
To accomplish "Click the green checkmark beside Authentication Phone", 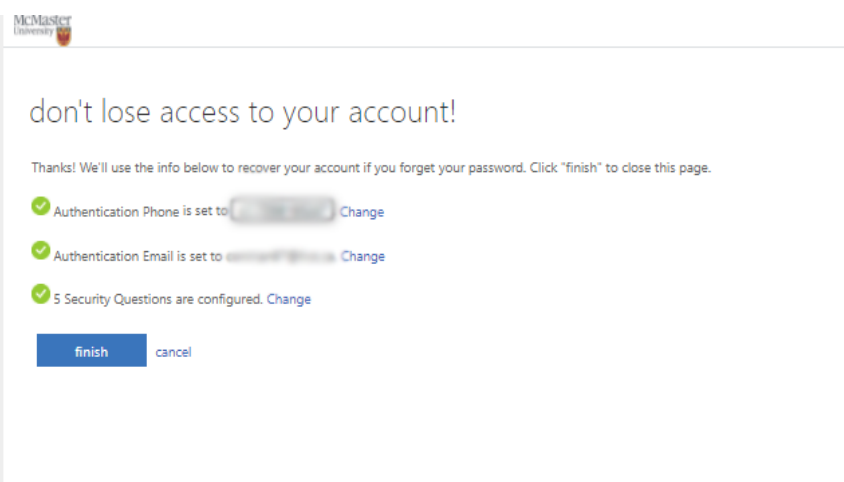I will [40, 206].
